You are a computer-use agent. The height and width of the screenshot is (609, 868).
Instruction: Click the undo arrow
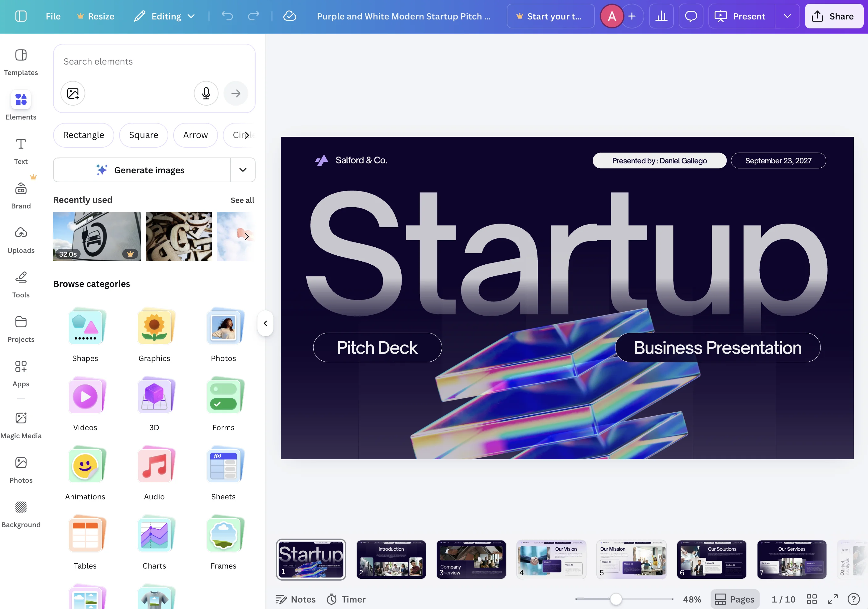pyautogui.click(x=227, y=16)
